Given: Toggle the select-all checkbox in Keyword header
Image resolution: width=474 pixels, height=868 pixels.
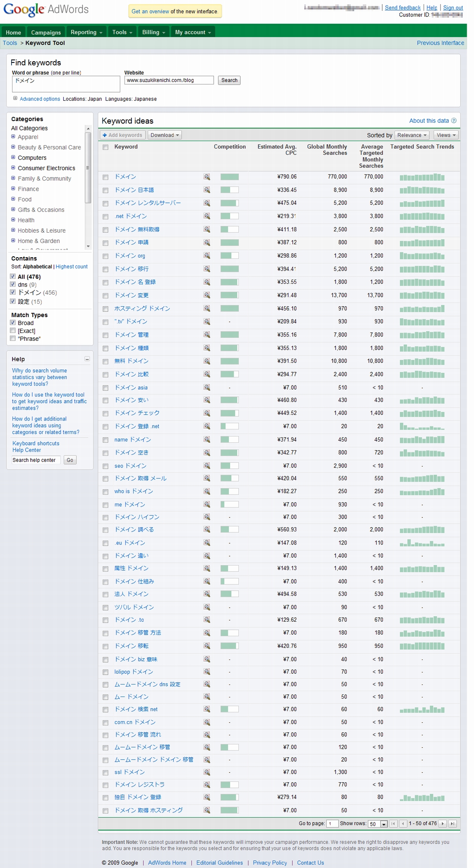Looking at the screenshot, I should pos(106,147).
